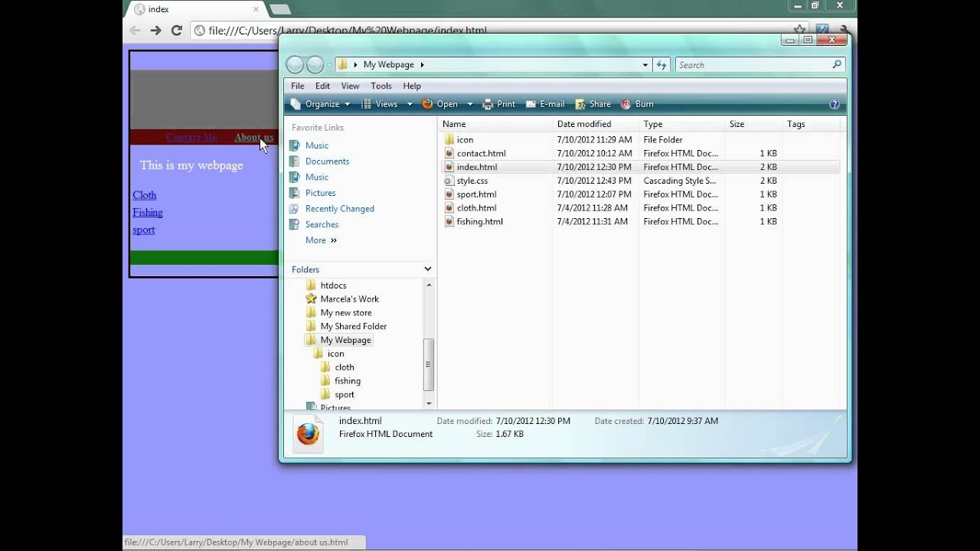Click the Open toolbar button
Image resolution: width=980 pixels, height=551 pixels.
tap(440, 104)
